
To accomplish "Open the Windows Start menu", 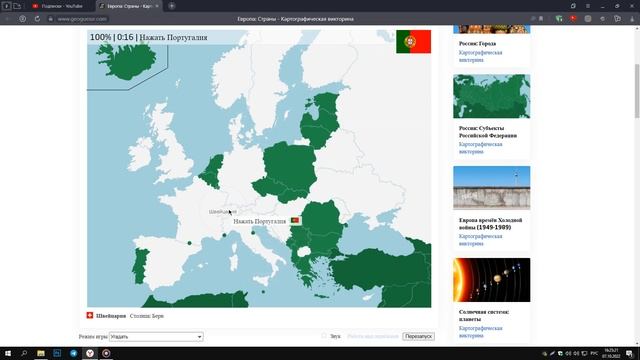I will point(7,353).
